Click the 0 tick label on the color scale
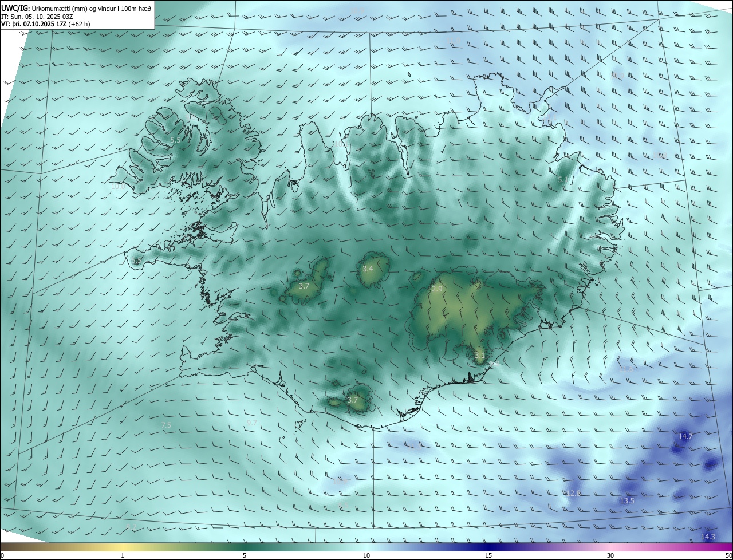 tap(2, 555)
